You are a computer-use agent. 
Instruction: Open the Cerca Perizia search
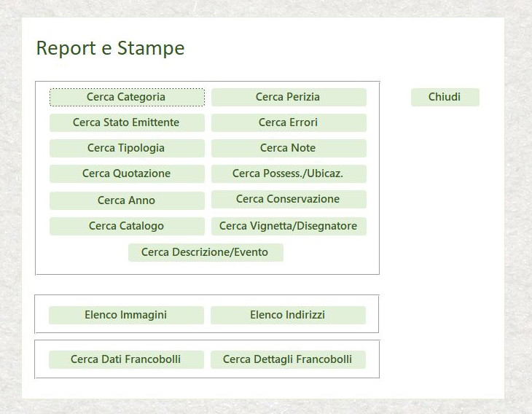[289, 97]
